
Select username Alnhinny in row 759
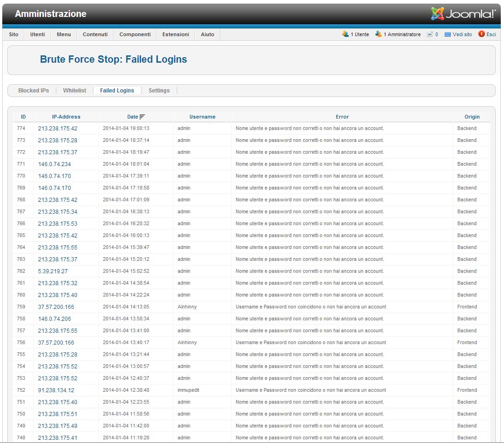click(x=187, y=307)
